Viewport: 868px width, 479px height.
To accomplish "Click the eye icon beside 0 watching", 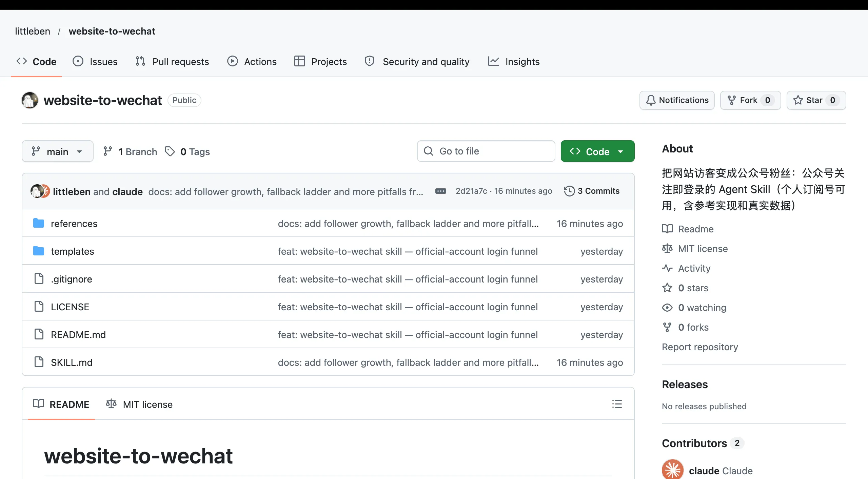I will (667, 308).
